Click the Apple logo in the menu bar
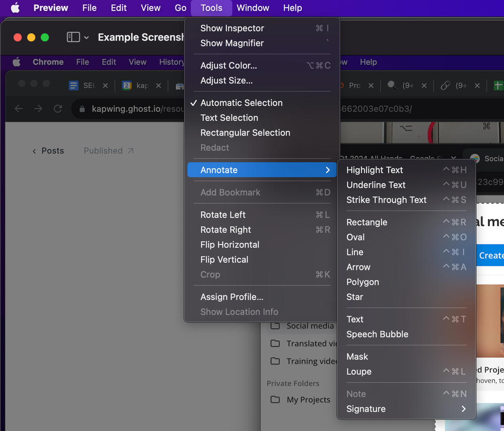The height and width of the screenshot is (431, 504). pyautogui.click(x=15, y=8)
